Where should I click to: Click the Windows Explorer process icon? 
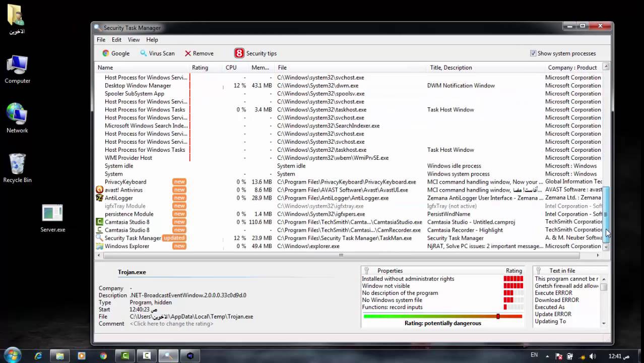pyautogui.click(x=100, y=246)
